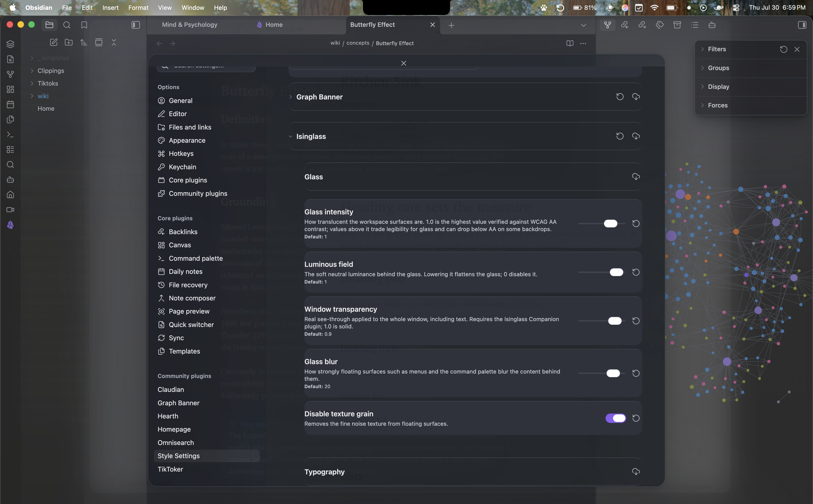Export Typography section settings icon
The image size is (813, 504).
pyautogui.click(x=636, y=472)
